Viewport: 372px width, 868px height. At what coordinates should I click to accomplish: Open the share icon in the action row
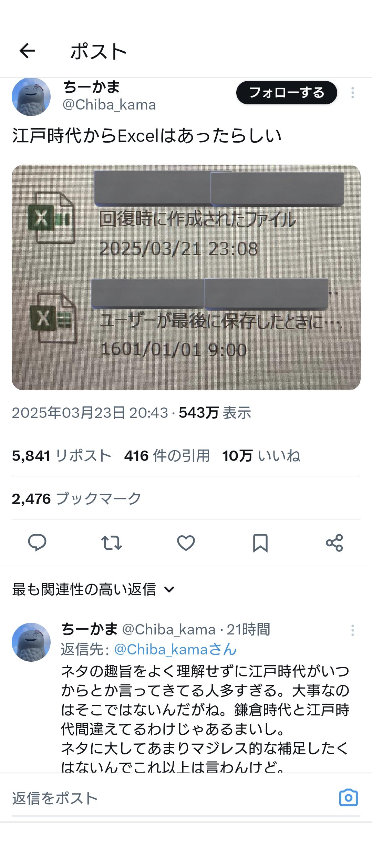pyautogui.click(x=334, y=543)
